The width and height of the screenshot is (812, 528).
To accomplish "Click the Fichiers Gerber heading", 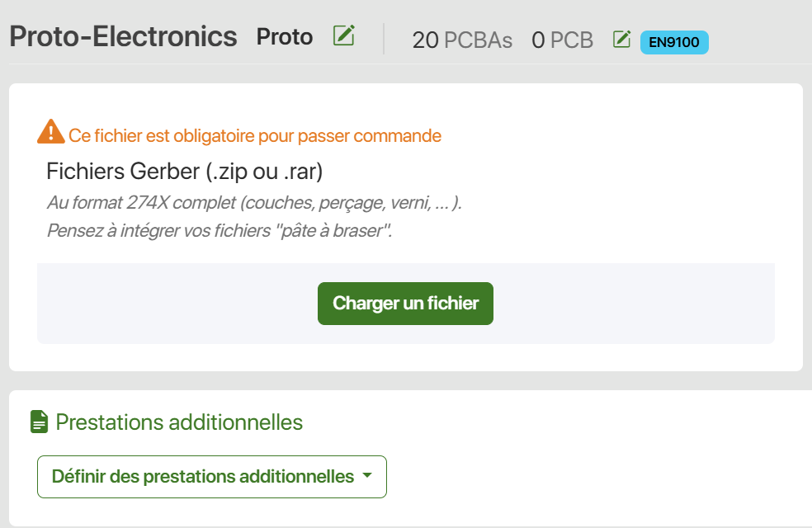I will 184,172.
